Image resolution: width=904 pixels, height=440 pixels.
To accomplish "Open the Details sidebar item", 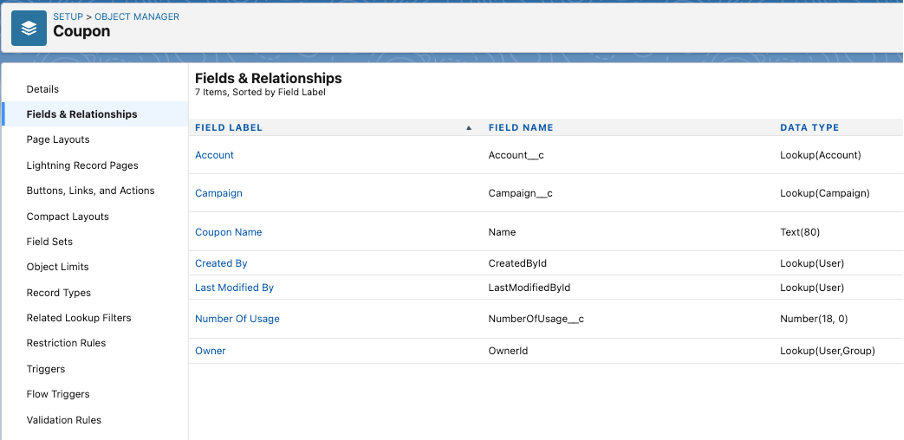I will [x=43, y=89].
